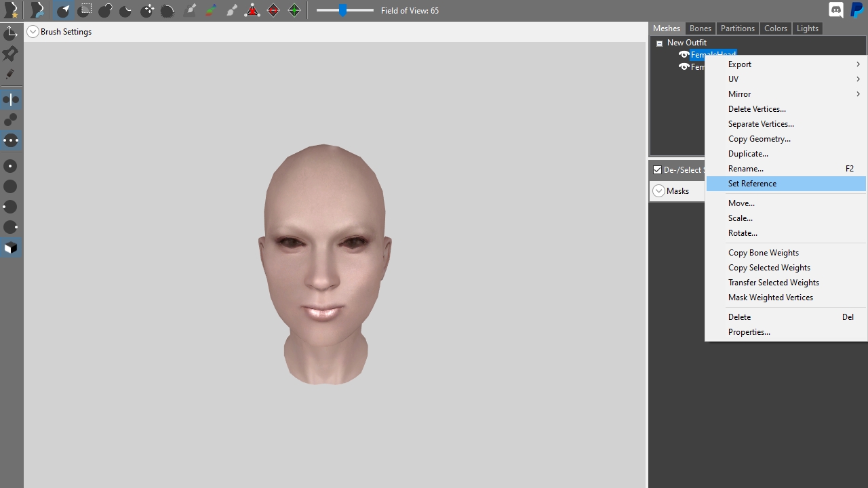Click the green diamond transform tool
868x488 pixels.
click(x=294, y=10)
